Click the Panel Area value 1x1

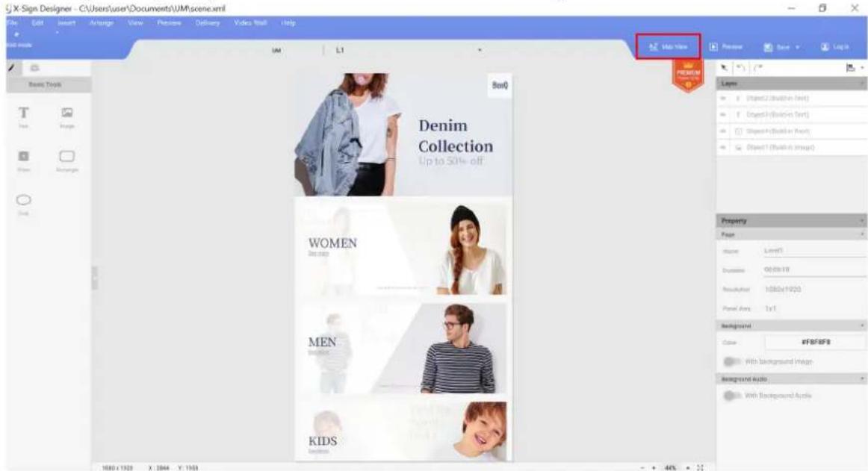pyautogui.click(x=770, y=309)
